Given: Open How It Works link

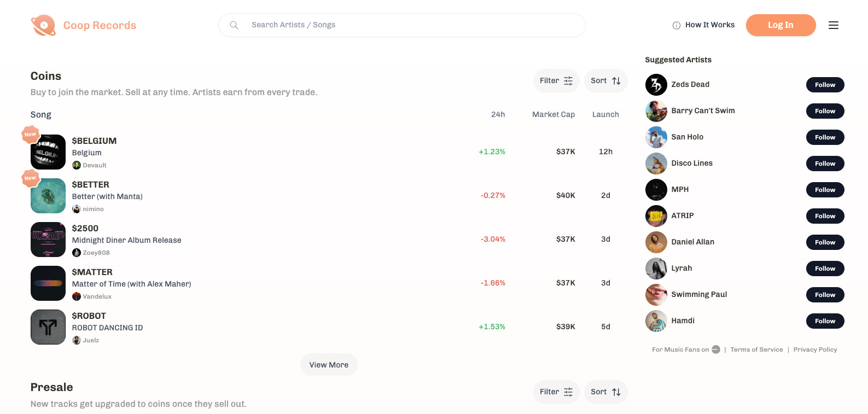Looking at the screenshot, I should 709,25.
